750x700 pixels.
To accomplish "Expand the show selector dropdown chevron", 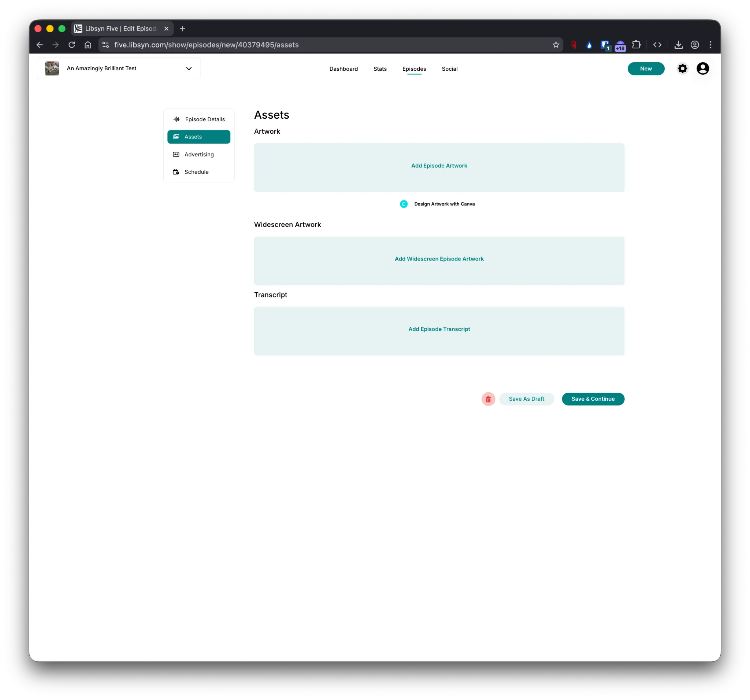I will point(189,68).
